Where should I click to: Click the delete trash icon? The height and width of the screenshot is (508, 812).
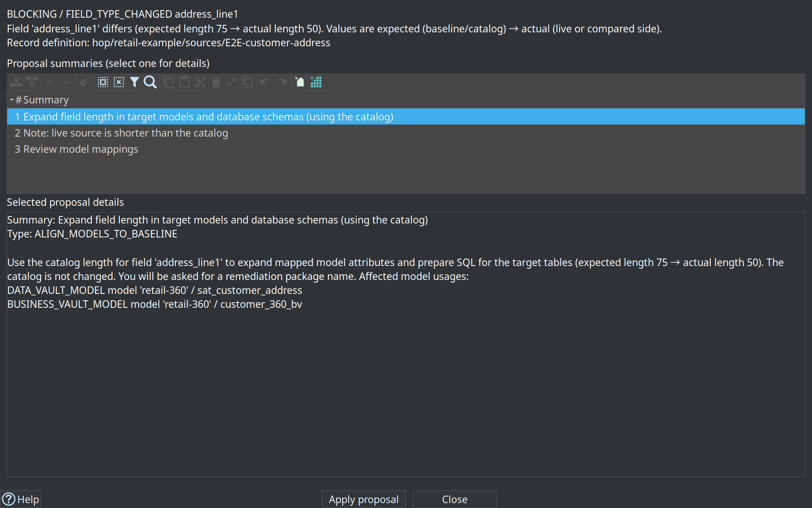pos(216,82)
